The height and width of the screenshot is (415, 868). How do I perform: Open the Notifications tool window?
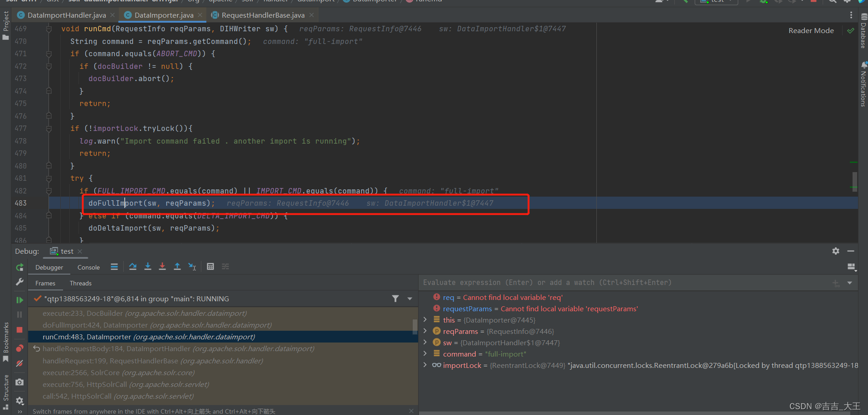tap(863, 84)
